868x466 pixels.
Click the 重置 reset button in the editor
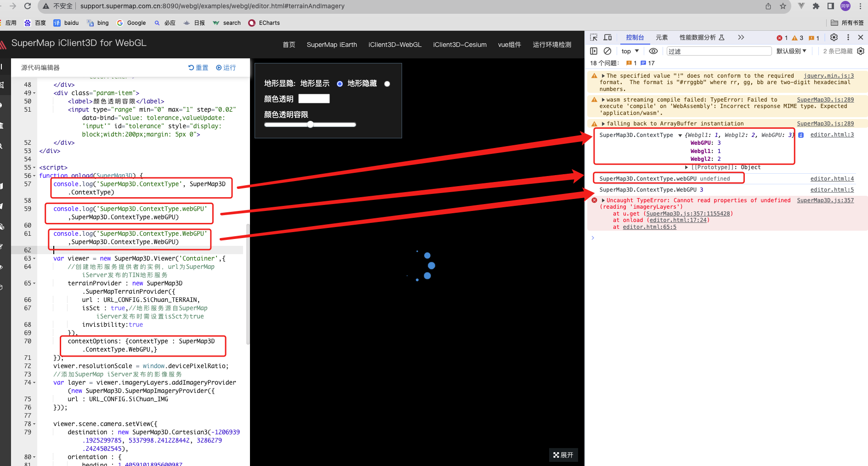click(x=198, y=68)
